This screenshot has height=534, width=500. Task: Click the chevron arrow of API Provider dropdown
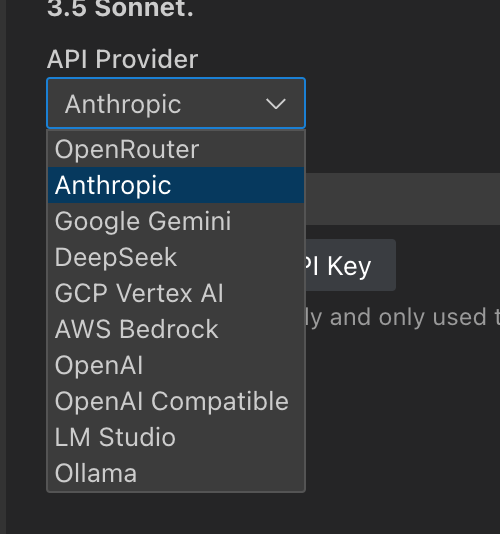pos(275,104)
